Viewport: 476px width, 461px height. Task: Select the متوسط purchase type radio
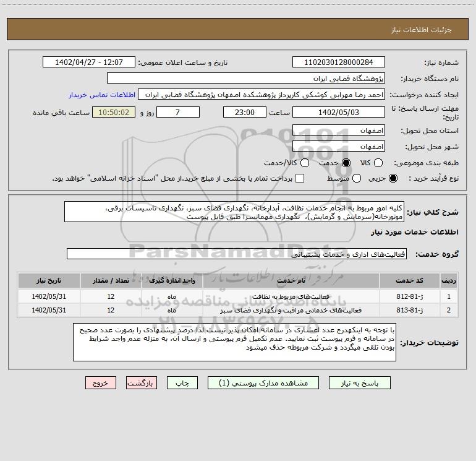[357, 178]
